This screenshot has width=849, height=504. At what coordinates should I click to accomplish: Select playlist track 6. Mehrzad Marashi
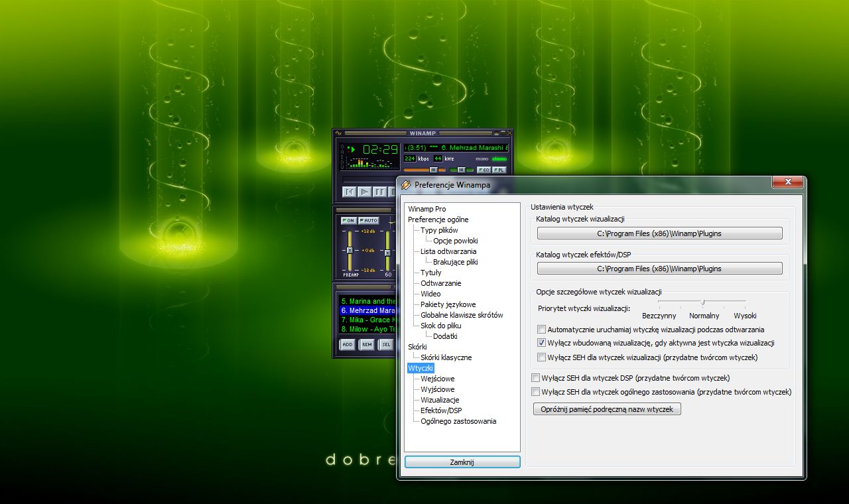coord(368,310)
